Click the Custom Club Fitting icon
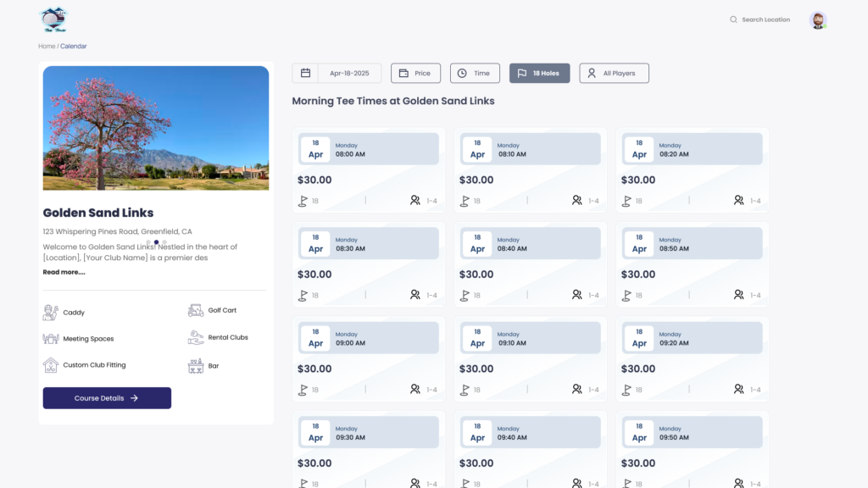Viewport: 868px width, 488px height. pyautogui.click(x=51, y=365)
